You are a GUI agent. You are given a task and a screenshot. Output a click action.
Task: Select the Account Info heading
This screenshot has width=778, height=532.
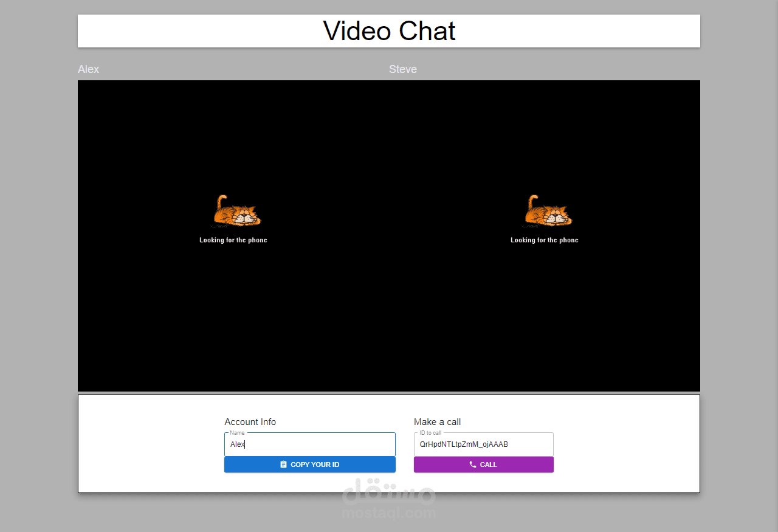click(x=250, y=421)
